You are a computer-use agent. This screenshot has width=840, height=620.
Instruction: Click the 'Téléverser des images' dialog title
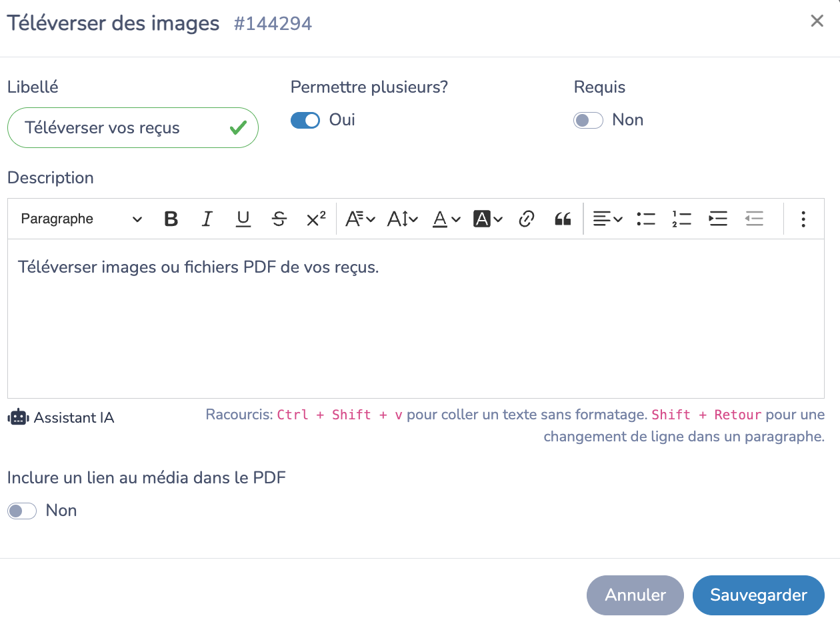click(113, 23)
